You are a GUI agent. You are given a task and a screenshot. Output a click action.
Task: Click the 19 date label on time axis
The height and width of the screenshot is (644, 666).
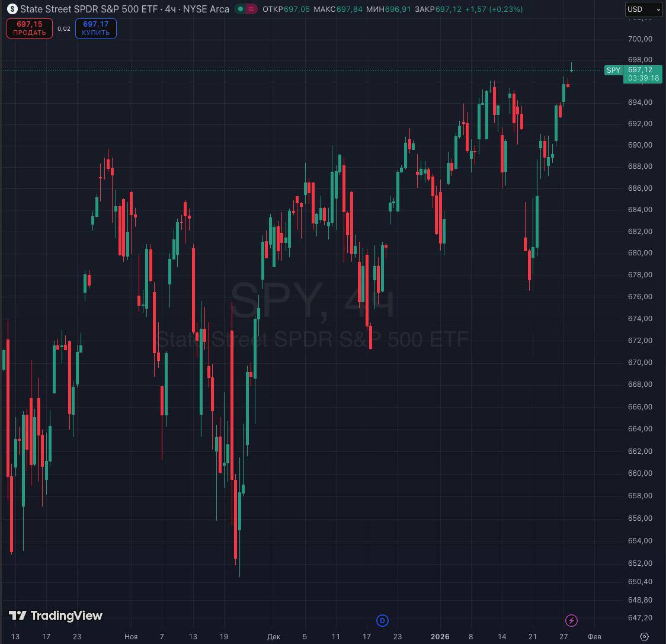[x=224, y=636]
